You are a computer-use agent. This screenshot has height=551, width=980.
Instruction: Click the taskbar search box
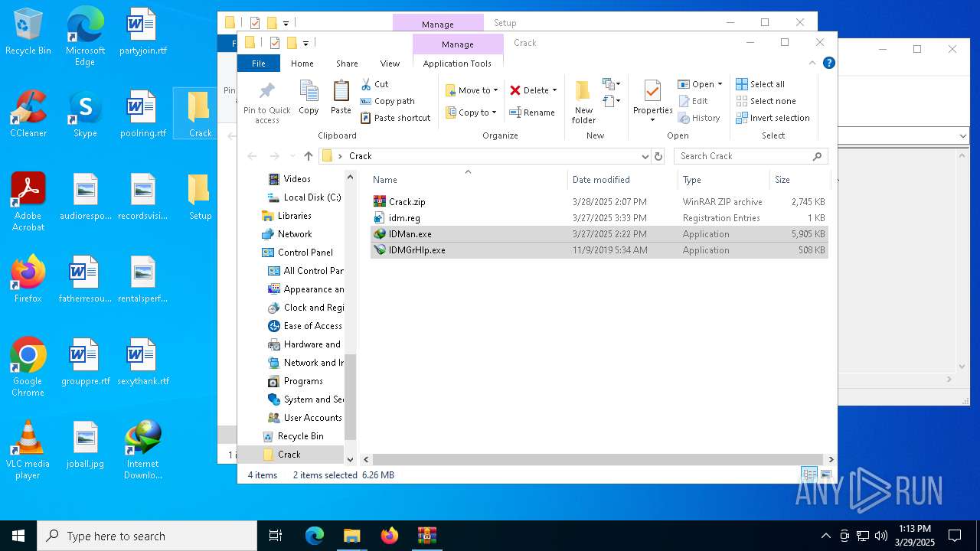(147, 536)
